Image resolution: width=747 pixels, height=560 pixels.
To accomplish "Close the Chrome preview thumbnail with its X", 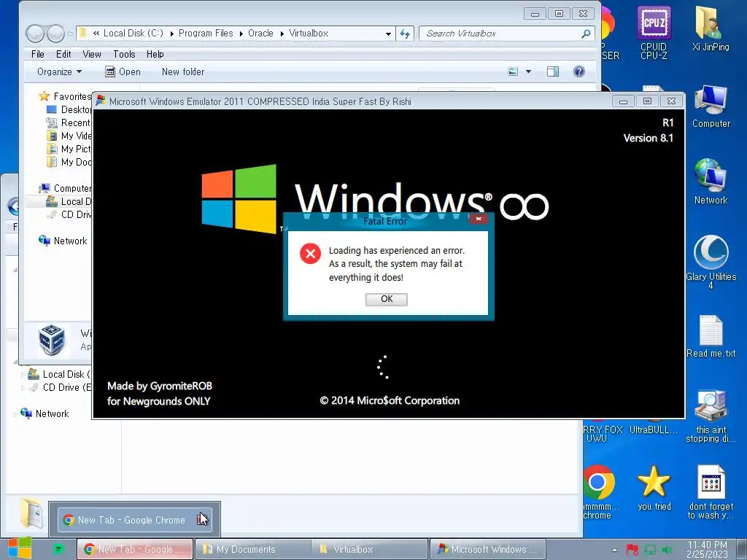I will click(x=202, y=519).
